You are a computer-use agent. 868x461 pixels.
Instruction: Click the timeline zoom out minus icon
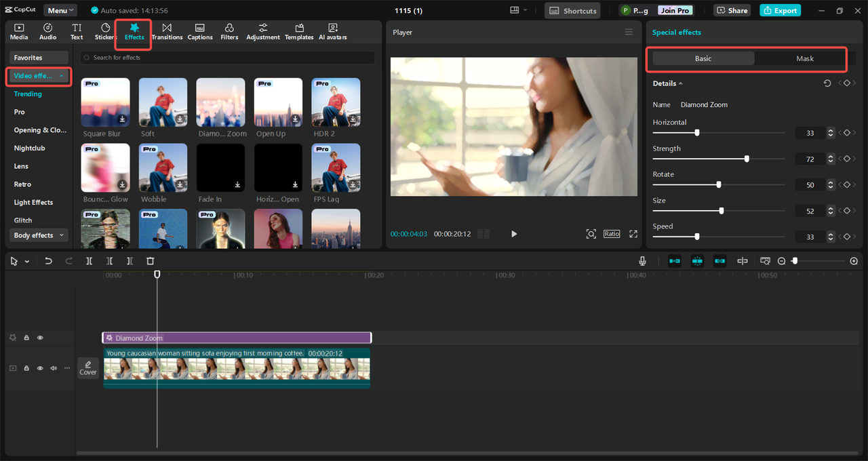(x=781, y=261)
